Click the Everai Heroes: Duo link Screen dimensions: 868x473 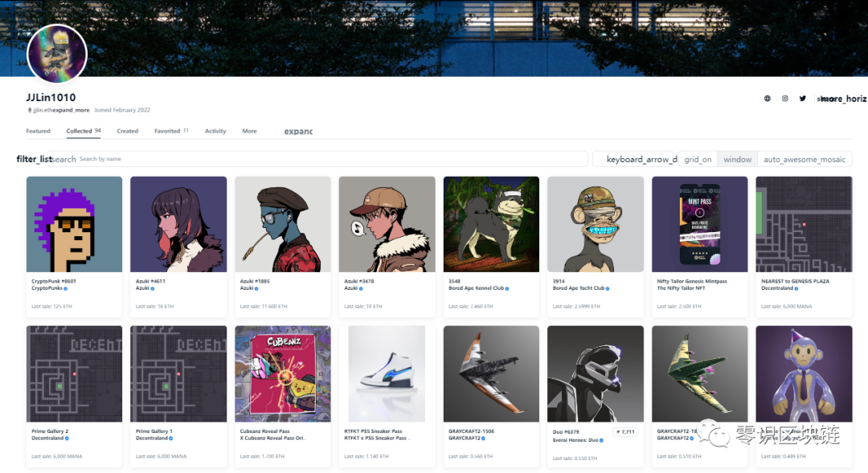click(575, 440)
